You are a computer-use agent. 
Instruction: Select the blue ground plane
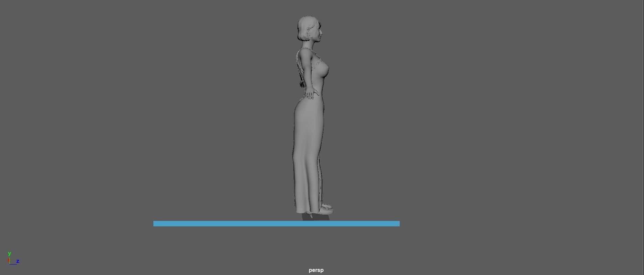pos(276,224)
